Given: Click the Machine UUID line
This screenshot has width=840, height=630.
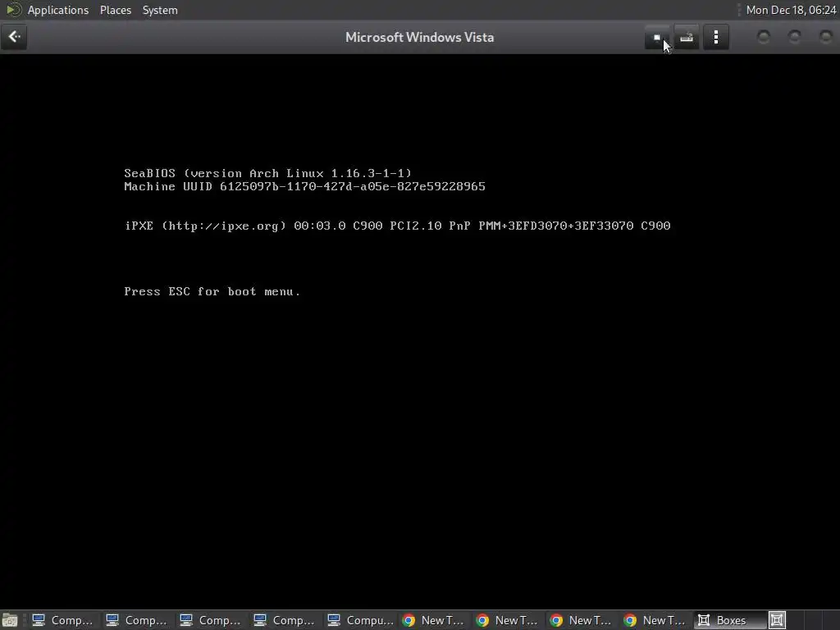Looking at the screenshot, I should pyautogui.click(x=304, y=186).
